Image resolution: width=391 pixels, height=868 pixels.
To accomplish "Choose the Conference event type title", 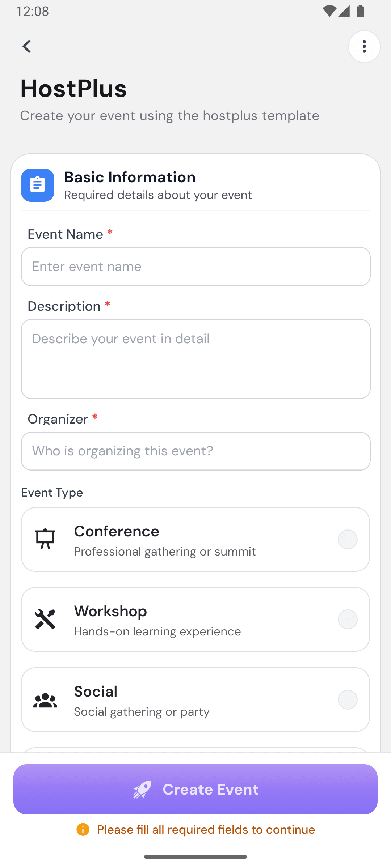I will (117, 531).
